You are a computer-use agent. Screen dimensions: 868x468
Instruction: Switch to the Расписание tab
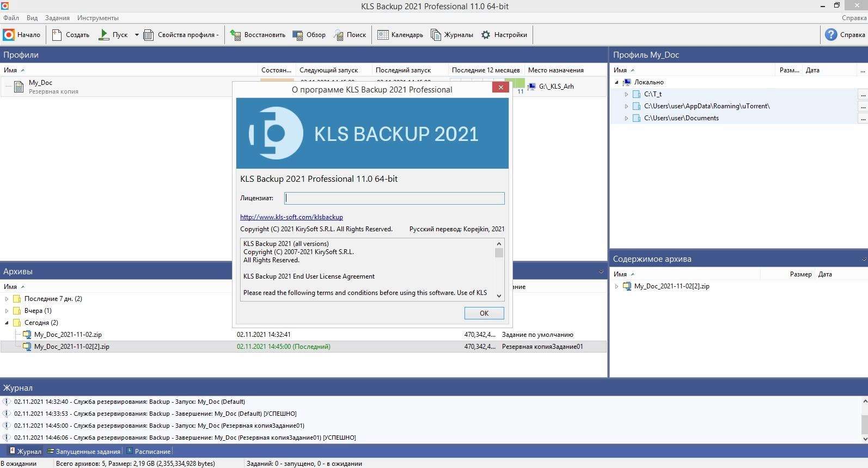pos(149,451)
